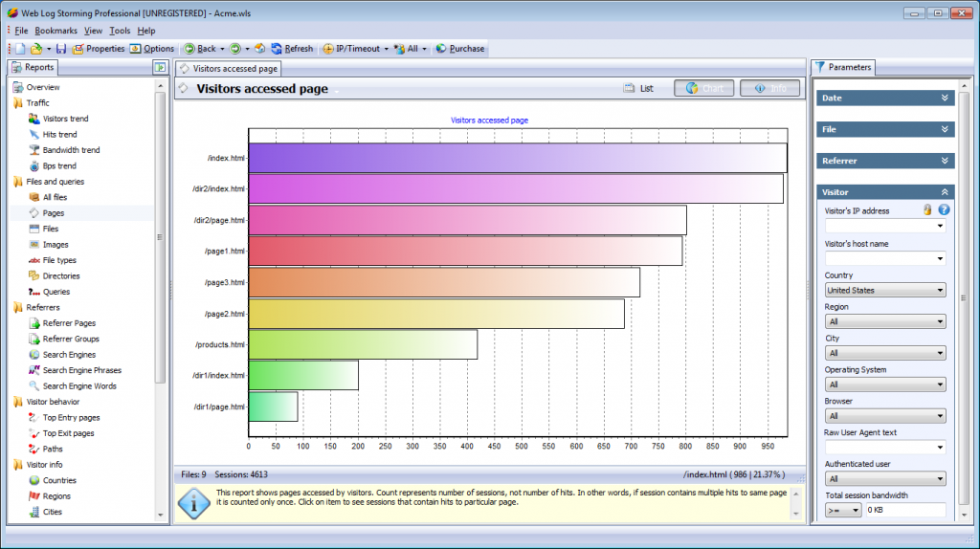Viewport: 980px width, 549px height.
Task: Select the Visitors accessed page tab
Action: [x=229, y=69]
